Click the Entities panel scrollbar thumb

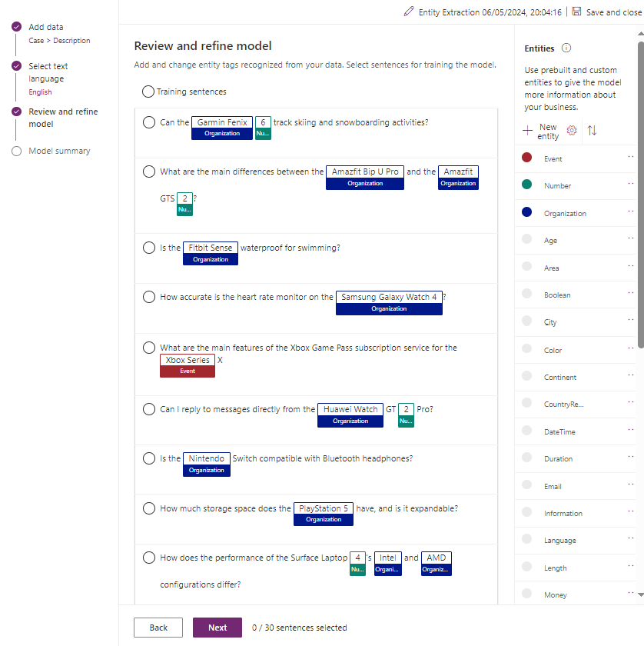pos(640,195)
